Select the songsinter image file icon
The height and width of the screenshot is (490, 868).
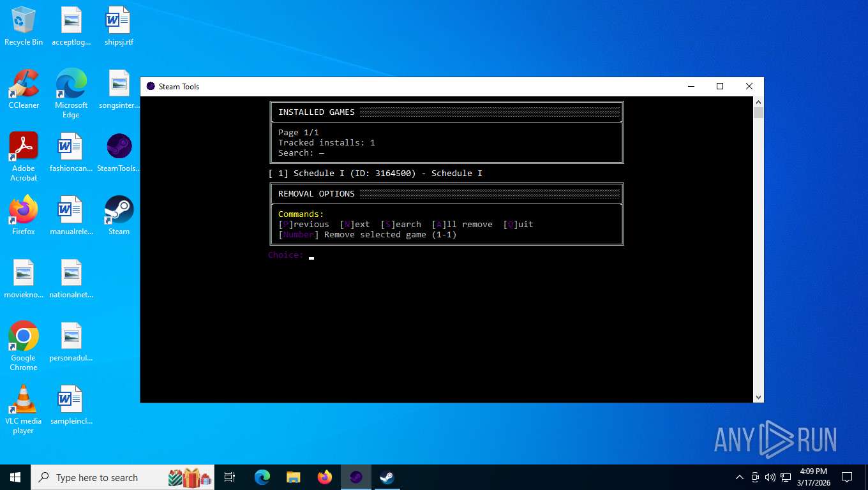click(x=119, y=89)
